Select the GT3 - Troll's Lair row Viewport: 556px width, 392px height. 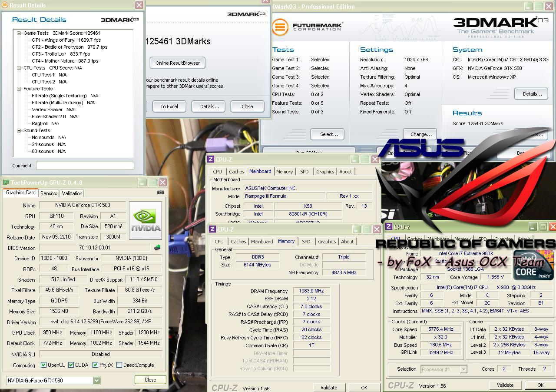(x=61, y=54)
